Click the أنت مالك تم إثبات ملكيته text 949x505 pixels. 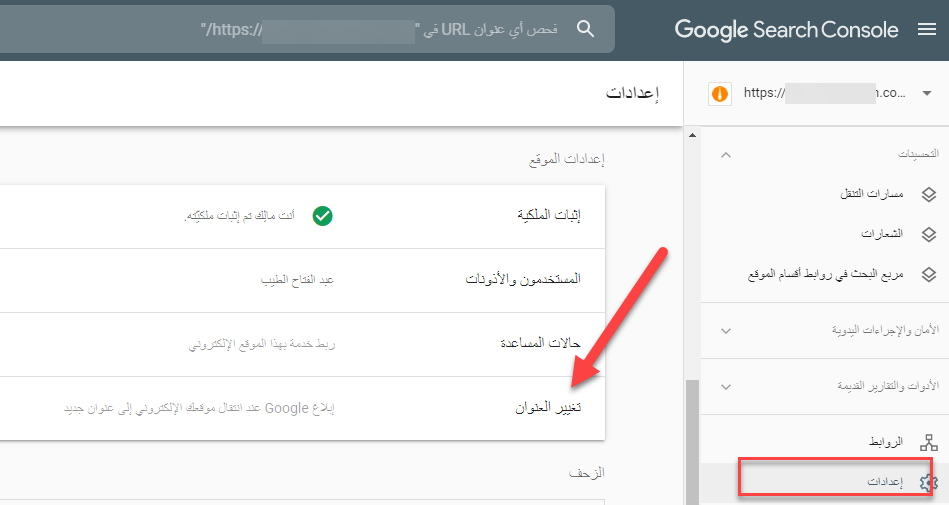click(240, 216)
